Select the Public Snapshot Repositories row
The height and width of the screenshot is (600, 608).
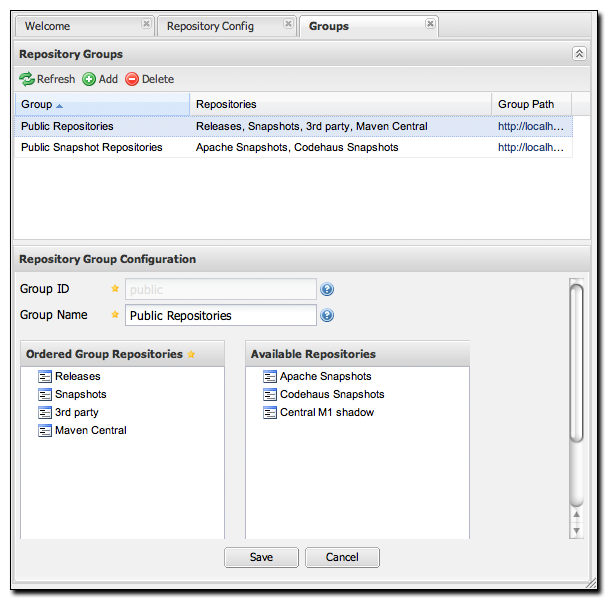[x=92, y=147]
